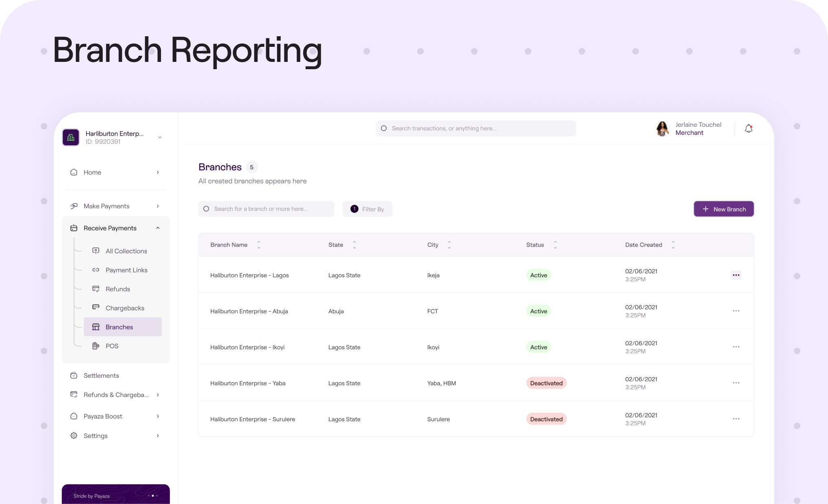
Task: Click the notification bell icon
Action: point(749,129)
